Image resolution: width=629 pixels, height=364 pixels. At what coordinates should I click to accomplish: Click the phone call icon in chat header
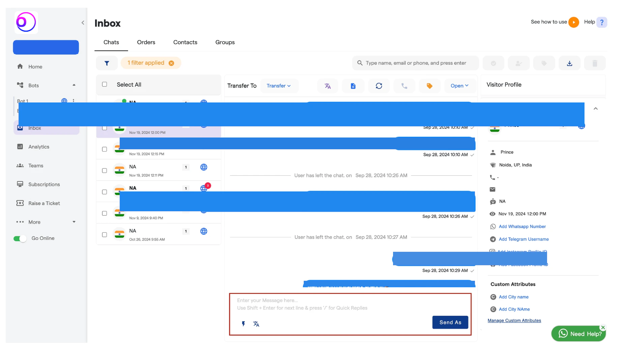click(404, 86)
